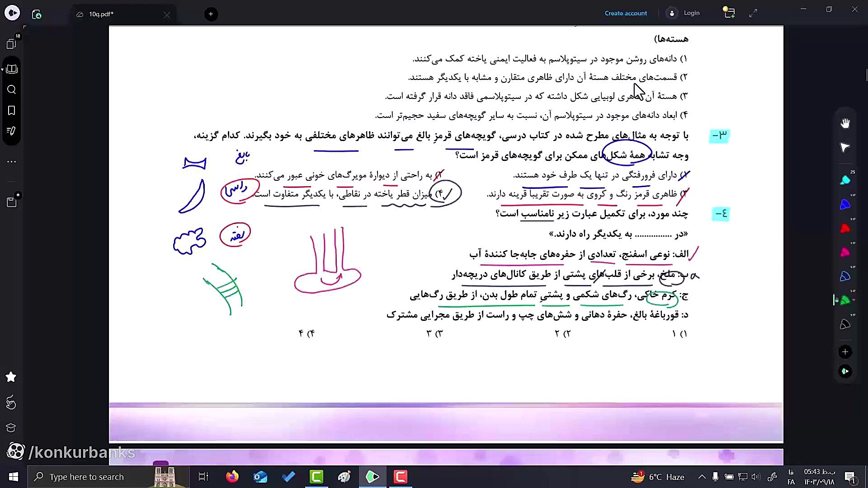868x488 pixels.
Task: Click the Create account link
Action: coord(626,13)
